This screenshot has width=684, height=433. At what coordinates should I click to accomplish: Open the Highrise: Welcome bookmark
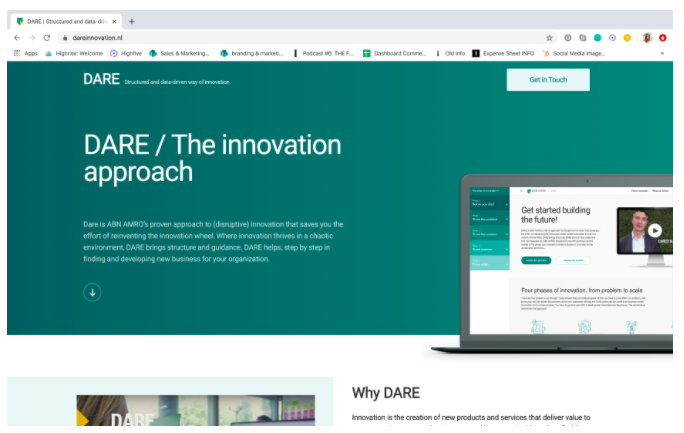pos(74,53)
